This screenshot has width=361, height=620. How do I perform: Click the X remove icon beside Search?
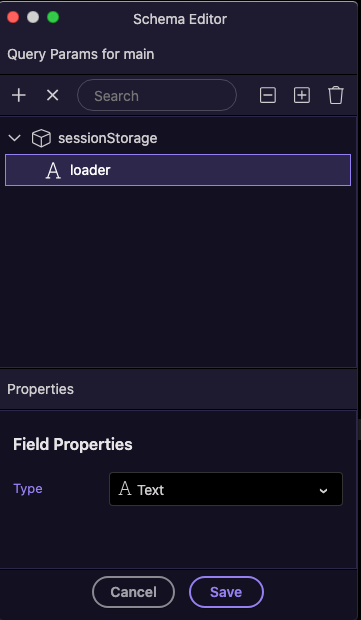click(53, 95)
